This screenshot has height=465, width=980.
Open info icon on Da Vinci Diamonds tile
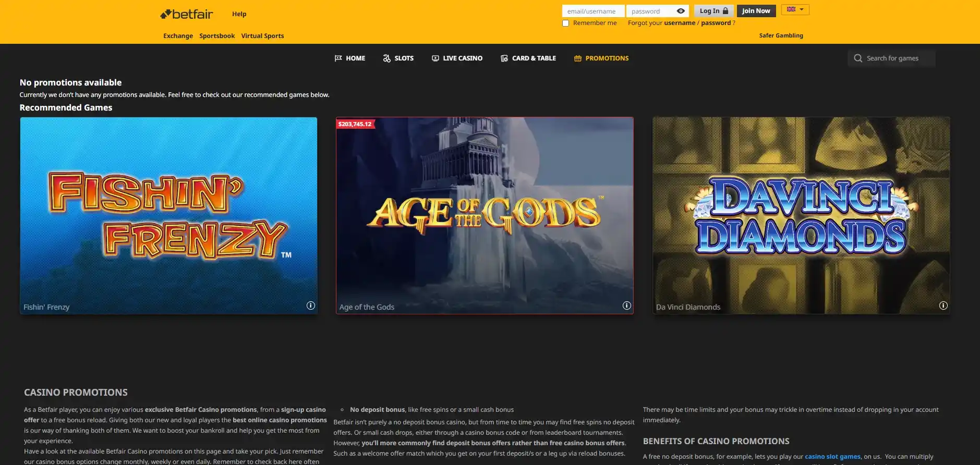tap(943, 306)
